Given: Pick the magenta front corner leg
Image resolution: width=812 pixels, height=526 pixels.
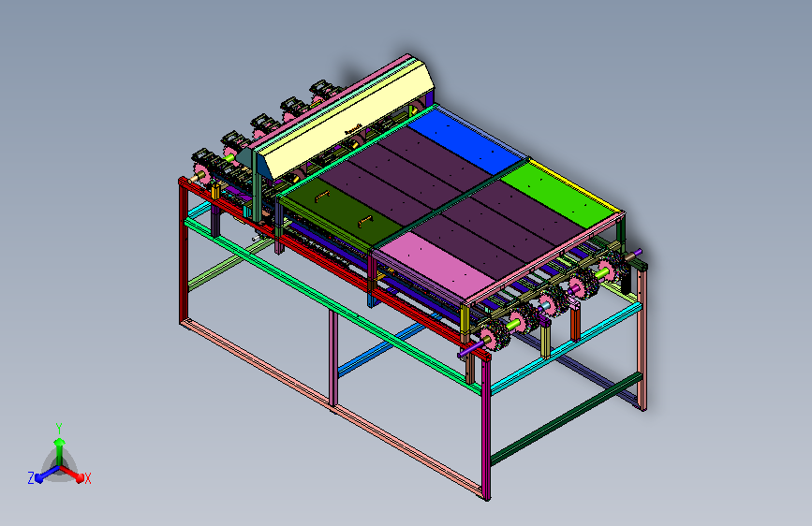Looking at the screenshot, I should point(486,430).
